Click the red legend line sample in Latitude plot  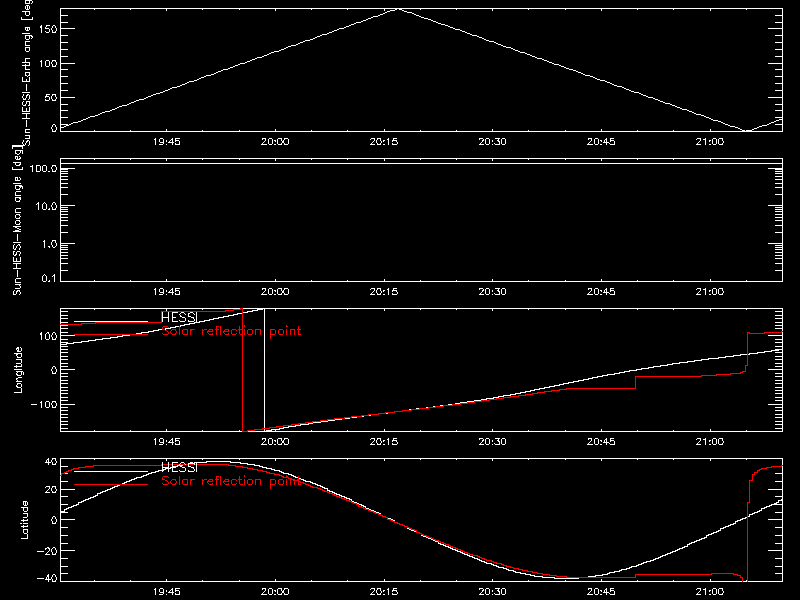(111, 485)
